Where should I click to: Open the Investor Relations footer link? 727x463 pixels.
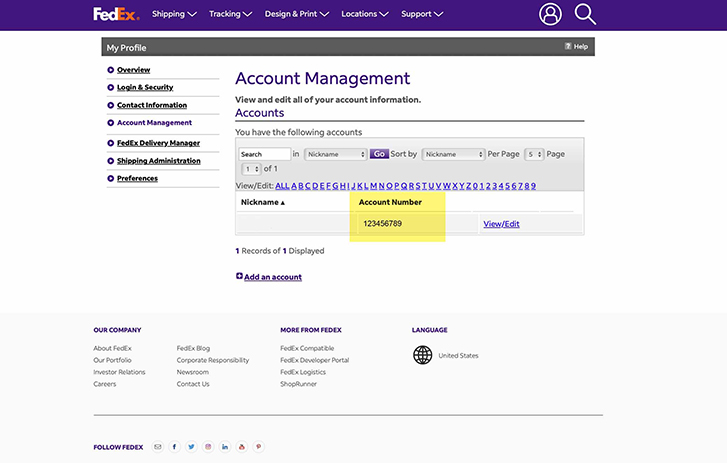tap(119, 372)
